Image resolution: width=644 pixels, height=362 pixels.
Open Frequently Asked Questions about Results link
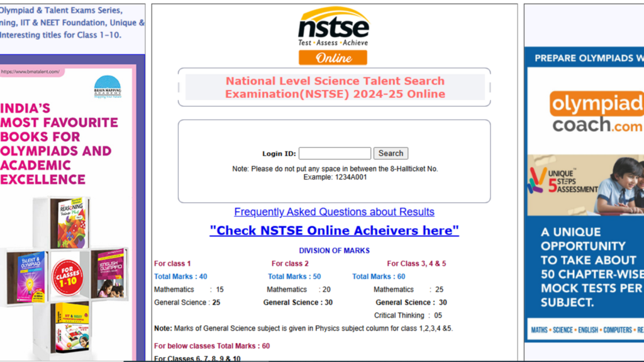pyautogui.click(x=335, y=212)
